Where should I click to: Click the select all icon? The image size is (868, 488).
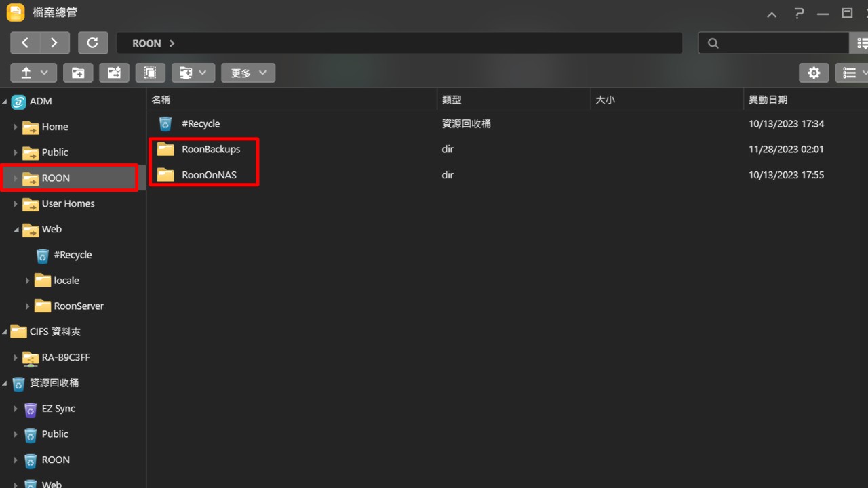(151, 73)
